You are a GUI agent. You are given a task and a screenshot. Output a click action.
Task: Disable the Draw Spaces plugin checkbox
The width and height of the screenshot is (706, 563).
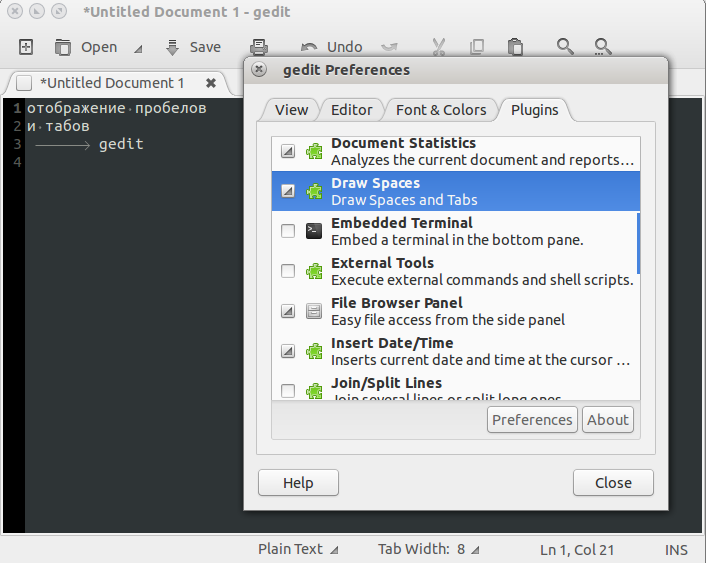tap(288, 191)
